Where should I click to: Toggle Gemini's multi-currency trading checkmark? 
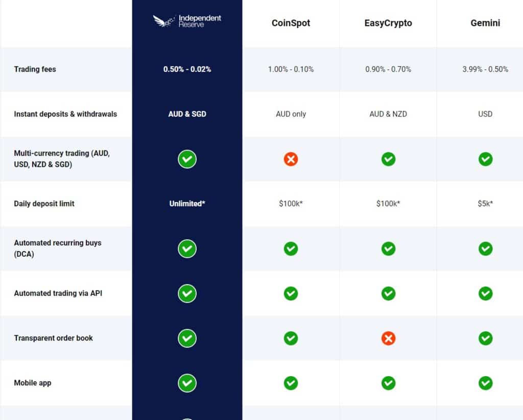tap(486, 159)
